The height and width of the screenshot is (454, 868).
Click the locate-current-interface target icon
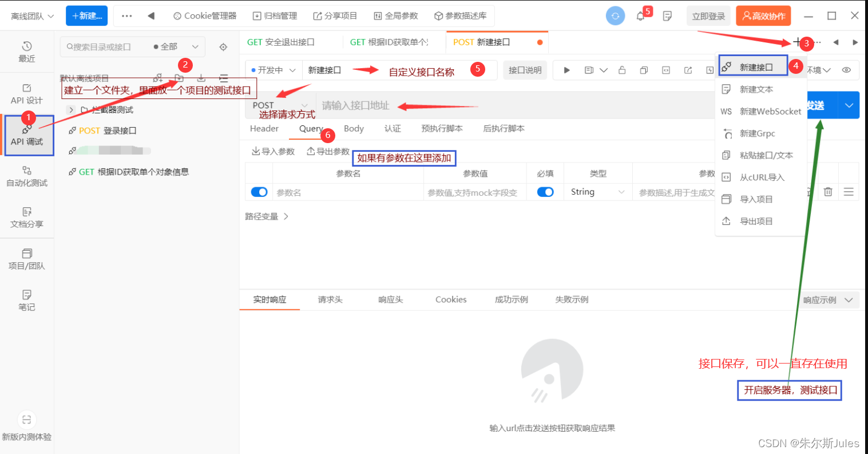click(x=223, y=47)
